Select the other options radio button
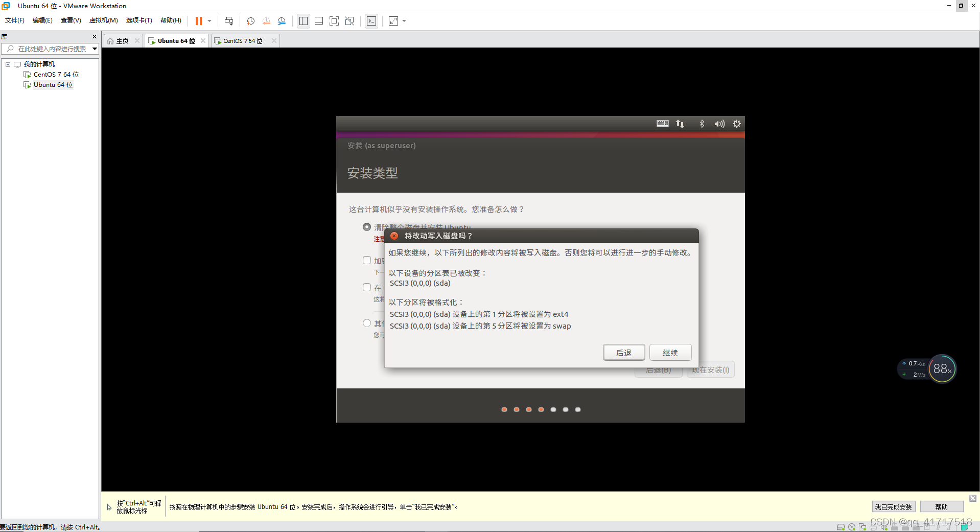Screen dimensions: 980x532 (367, 323)
